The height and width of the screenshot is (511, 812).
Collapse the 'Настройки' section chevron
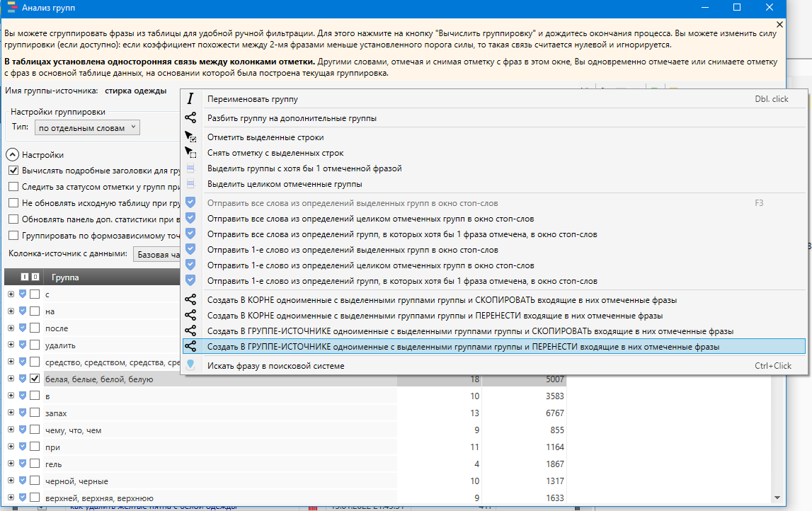click(13, 154)
